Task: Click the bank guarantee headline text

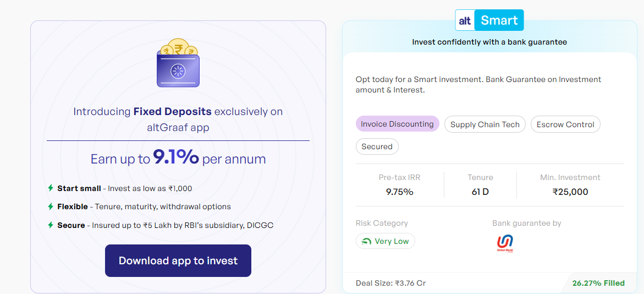Action: [489, 42]
